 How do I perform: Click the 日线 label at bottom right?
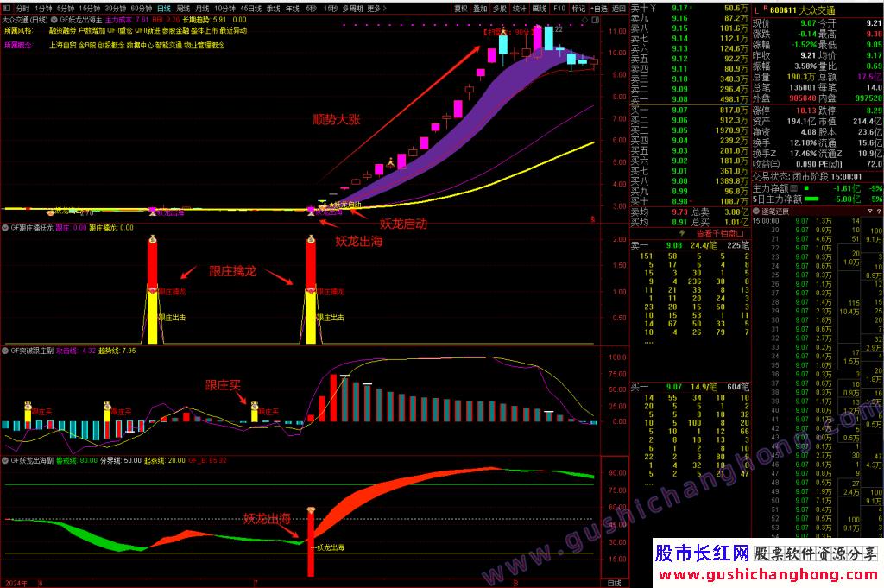(x=614, y=583)
